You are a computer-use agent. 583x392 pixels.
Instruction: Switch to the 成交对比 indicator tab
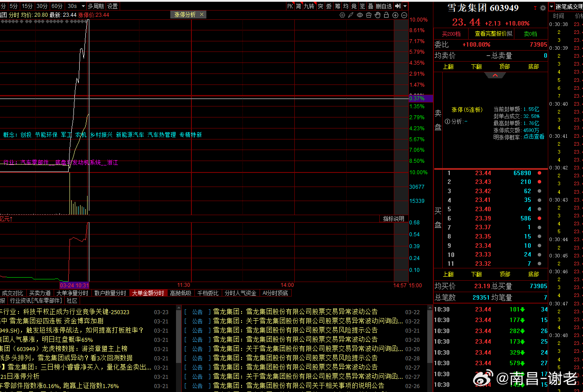coord(13,293)
